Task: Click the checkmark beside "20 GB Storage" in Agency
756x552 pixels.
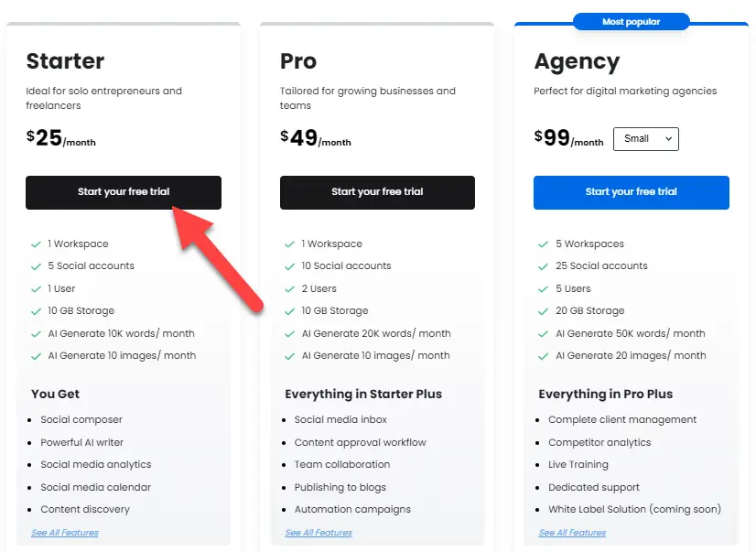Action: [x=544, y=310]
